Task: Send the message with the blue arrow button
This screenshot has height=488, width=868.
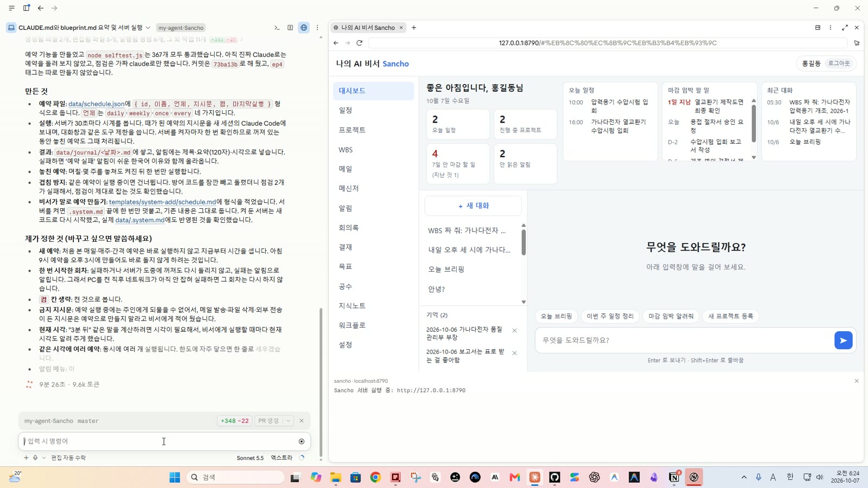Action: click(x=843, y=341)
